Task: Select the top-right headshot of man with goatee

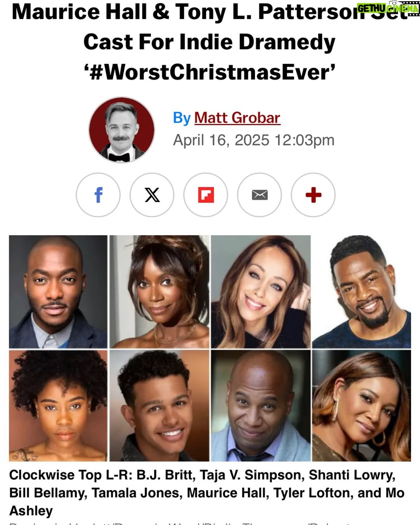Action: [x=362, y=292]
